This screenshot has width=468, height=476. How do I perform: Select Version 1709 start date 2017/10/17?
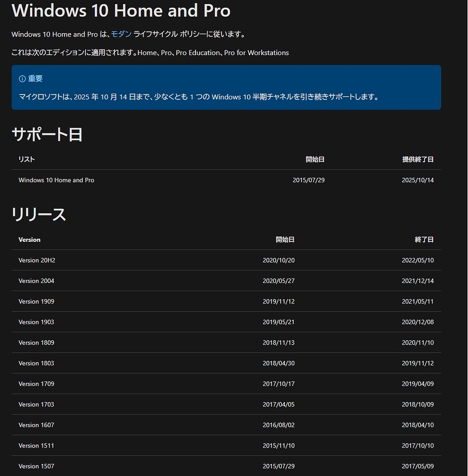279,384
